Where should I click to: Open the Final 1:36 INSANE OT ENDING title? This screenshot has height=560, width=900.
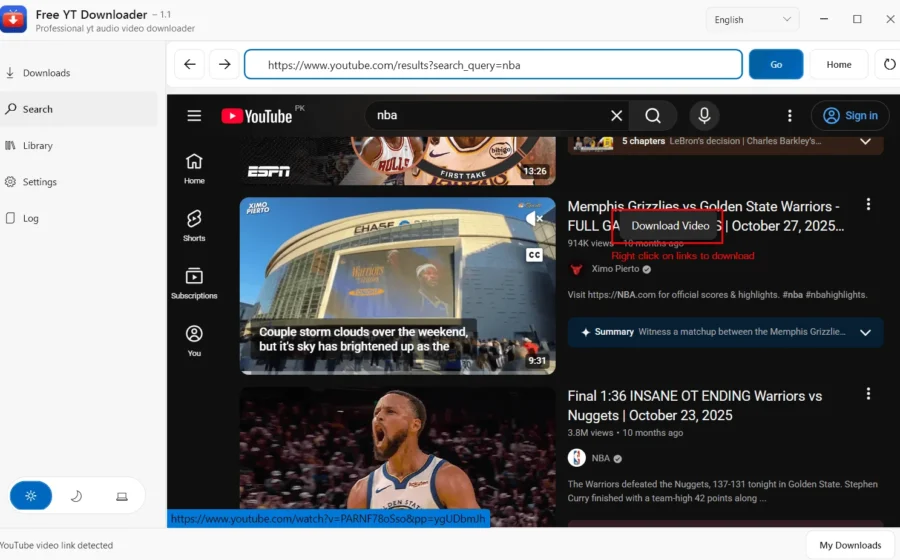pyautogui.click(x=695, y=406)
